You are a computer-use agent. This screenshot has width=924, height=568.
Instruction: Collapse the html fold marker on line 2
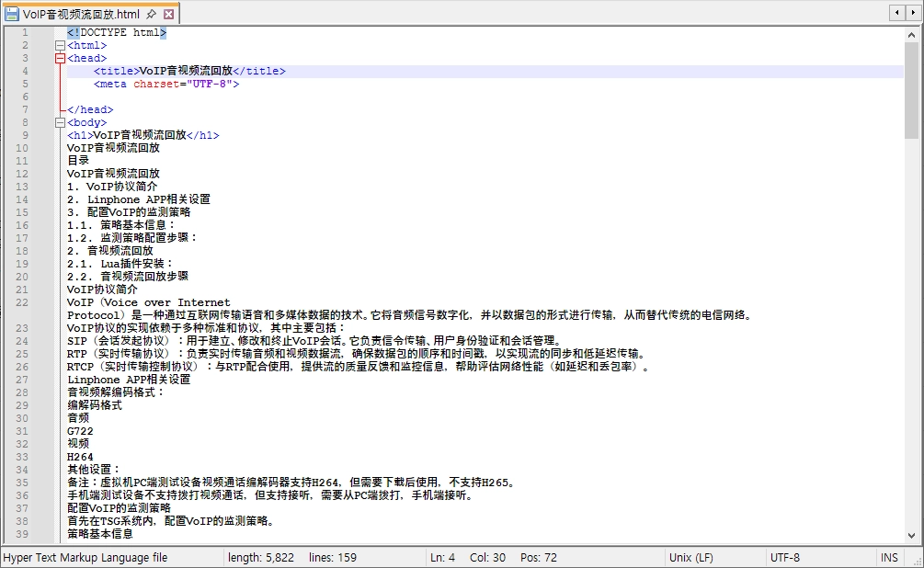point(60,45)
